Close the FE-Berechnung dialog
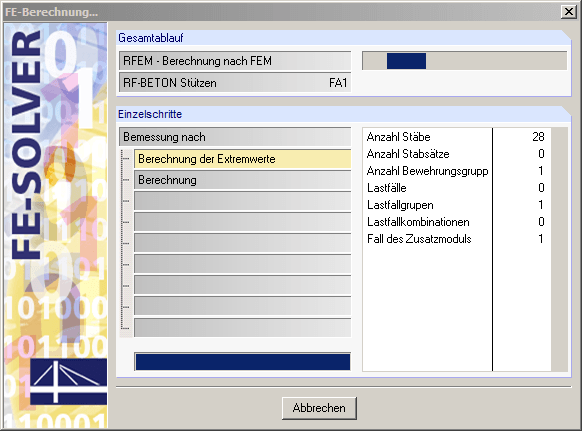Viewport: 582px width, 431px height. (x=568, y=12)
